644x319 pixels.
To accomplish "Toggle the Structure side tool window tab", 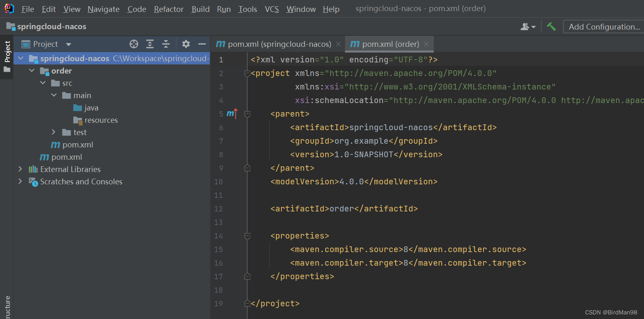I will (7, 307).
